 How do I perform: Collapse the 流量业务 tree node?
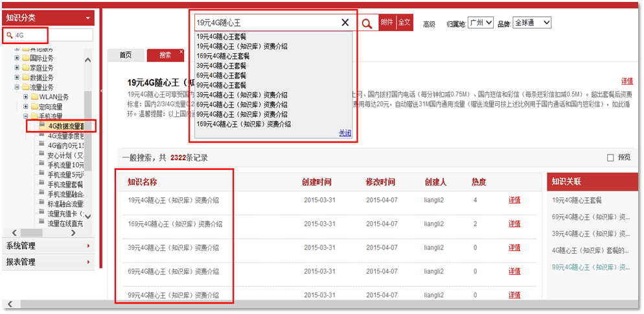click(x=17, y=87)
